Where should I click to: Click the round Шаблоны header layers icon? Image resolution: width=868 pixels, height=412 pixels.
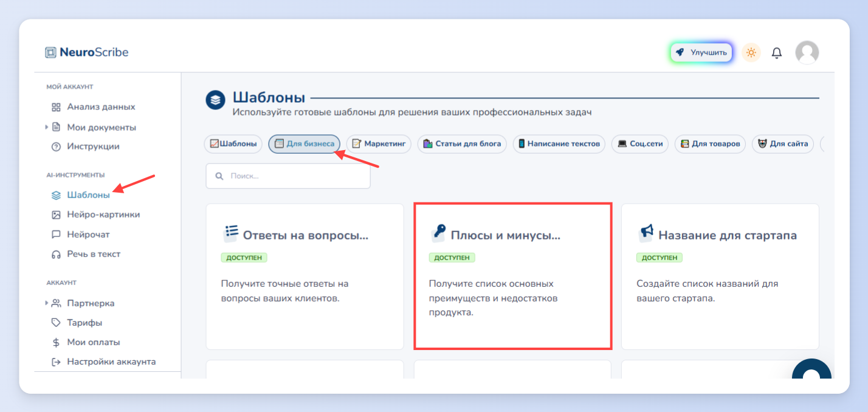point(216,100)
